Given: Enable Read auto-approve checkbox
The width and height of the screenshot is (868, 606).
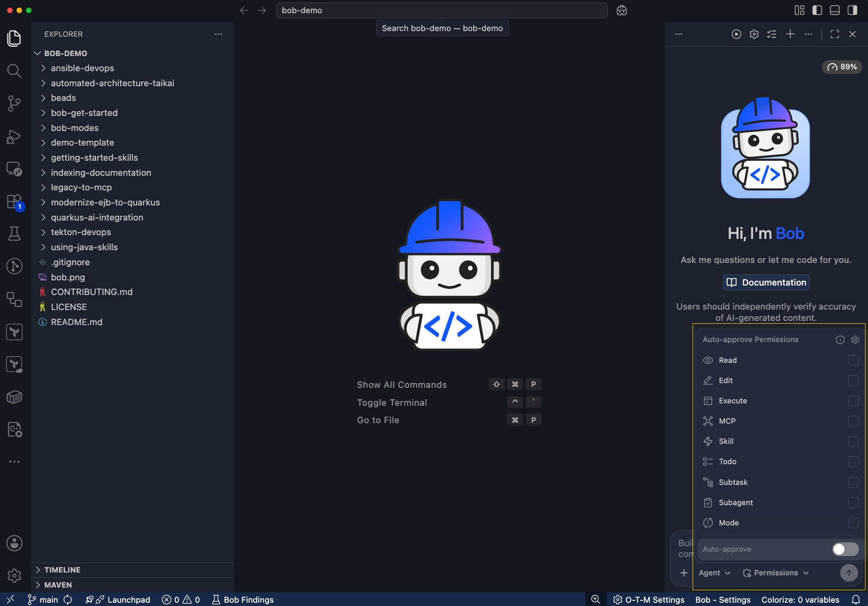Looking at the screenshot, I should pos(853,360).
